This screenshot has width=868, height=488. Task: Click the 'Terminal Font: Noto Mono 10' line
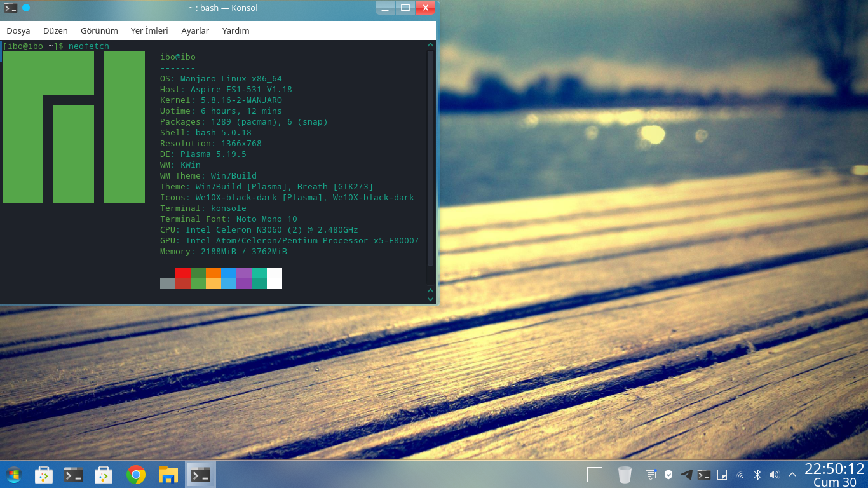pyautogui.click(x=229, y=219)
